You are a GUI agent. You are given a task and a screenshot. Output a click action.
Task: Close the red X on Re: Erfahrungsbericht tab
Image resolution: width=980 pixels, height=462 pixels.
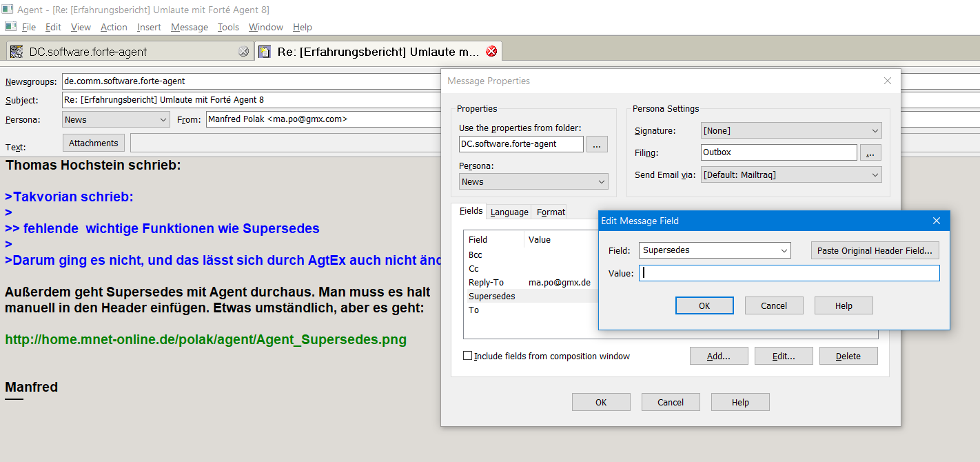(491, 51)
